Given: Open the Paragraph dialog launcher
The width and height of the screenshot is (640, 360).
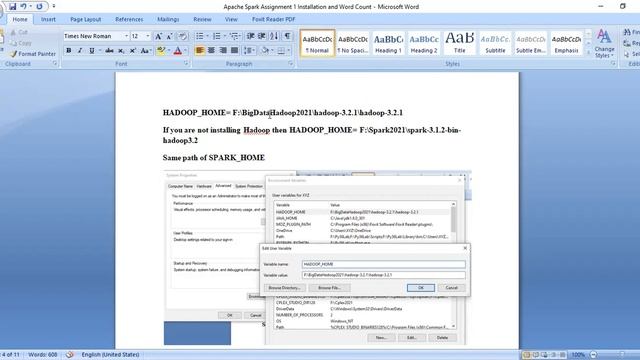Looking at the screenshot, I should pos(291,63).
